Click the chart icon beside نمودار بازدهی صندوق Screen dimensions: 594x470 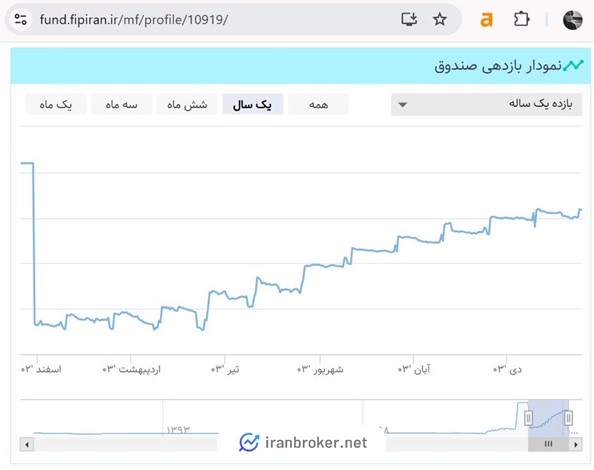click(573, 66)
